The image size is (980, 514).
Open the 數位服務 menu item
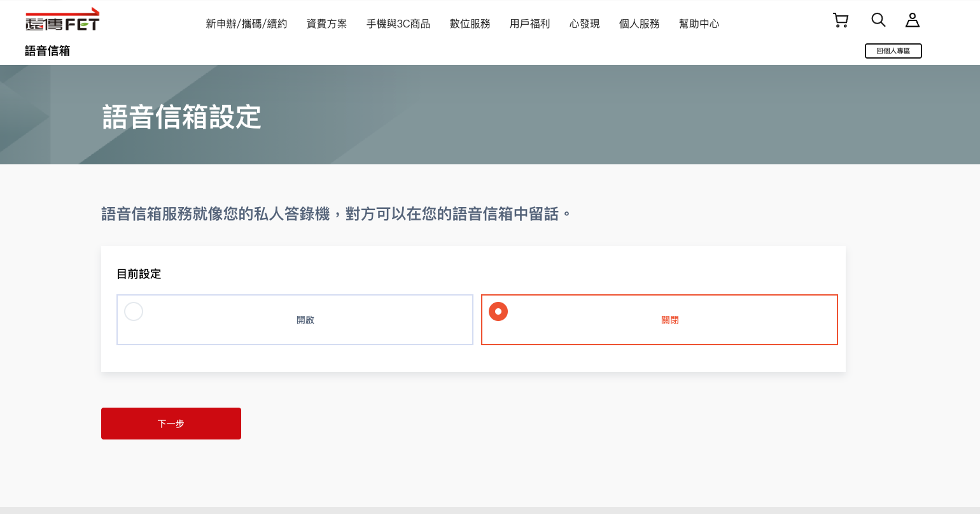[470, 24]
